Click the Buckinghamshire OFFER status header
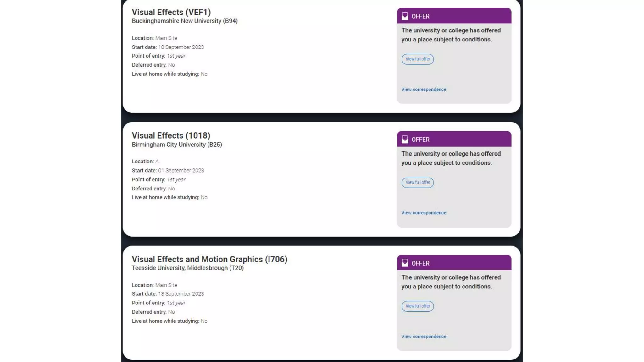The height and width of the screenshot is (362, 644). (454, 16)
